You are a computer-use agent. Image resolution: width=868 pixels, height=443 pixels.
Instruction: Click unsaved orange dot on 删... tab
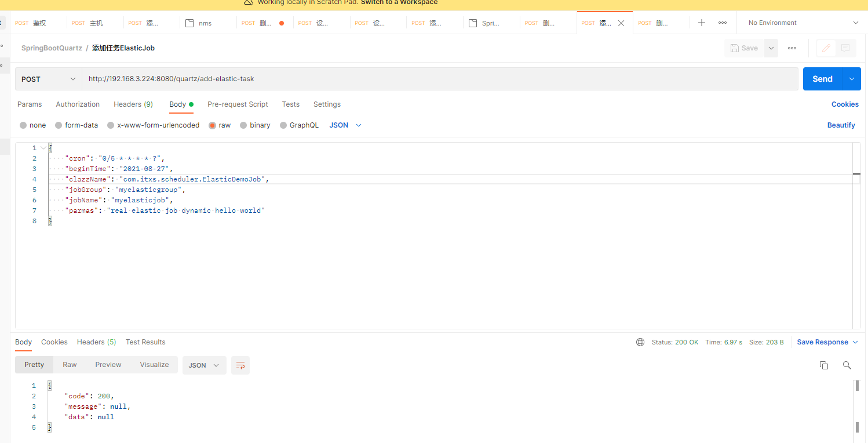coord(282,23)
